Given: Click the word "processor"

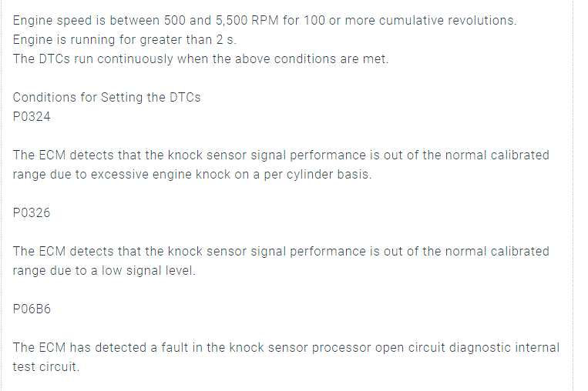Looking at the screenshot, I should tap(341, 348).
